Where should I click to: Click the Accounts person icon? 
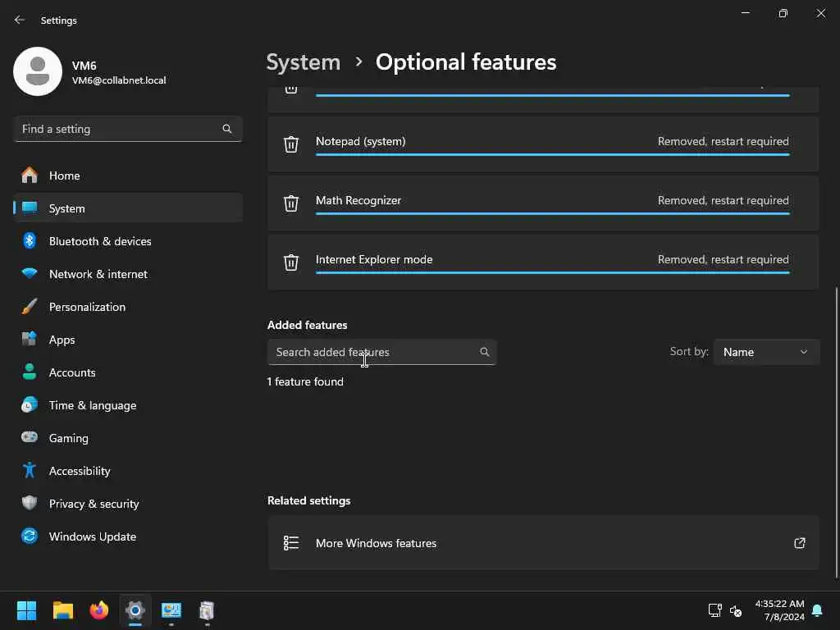coord(30,372)
